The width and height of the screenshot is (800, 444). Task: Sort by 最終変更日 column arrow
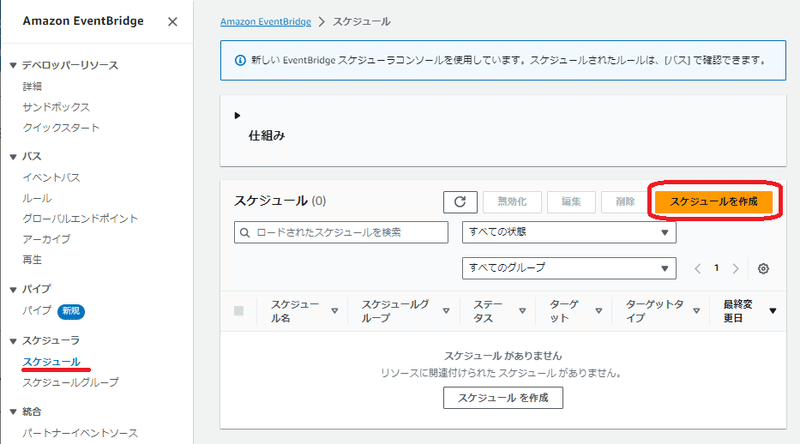point(772,310)
